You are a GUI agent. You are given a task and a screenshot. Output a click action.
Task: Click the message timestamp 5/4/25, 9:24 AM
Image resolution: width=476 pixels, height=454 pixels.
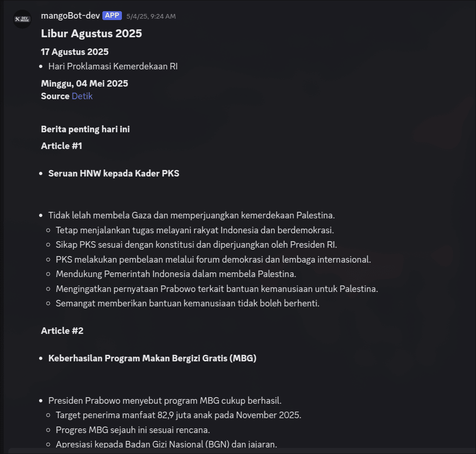click(x=151, y=16)
